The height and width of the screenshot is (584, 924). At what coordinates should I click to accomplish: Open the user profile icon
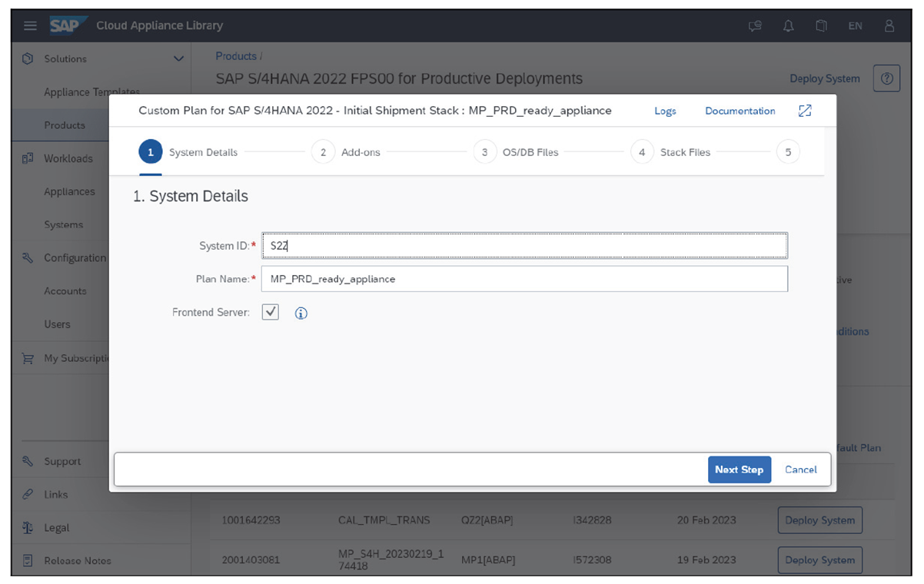click(889, 25)
